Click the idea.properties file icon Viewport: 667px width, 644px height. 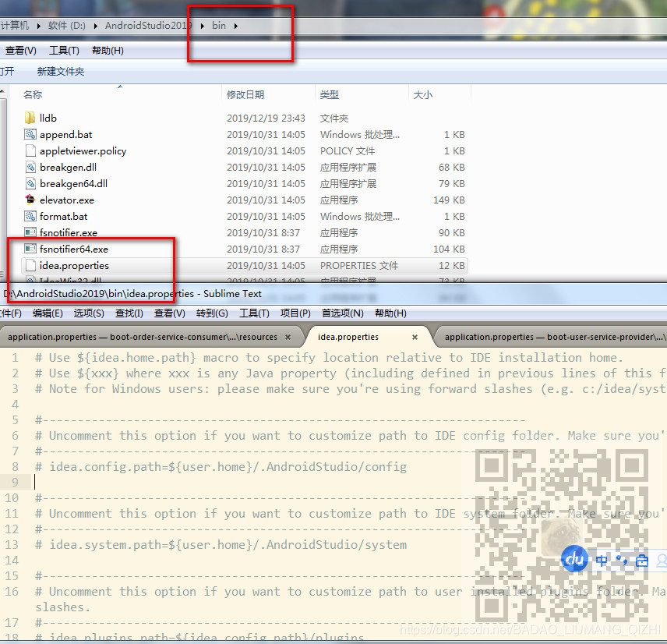coord(30,265)
